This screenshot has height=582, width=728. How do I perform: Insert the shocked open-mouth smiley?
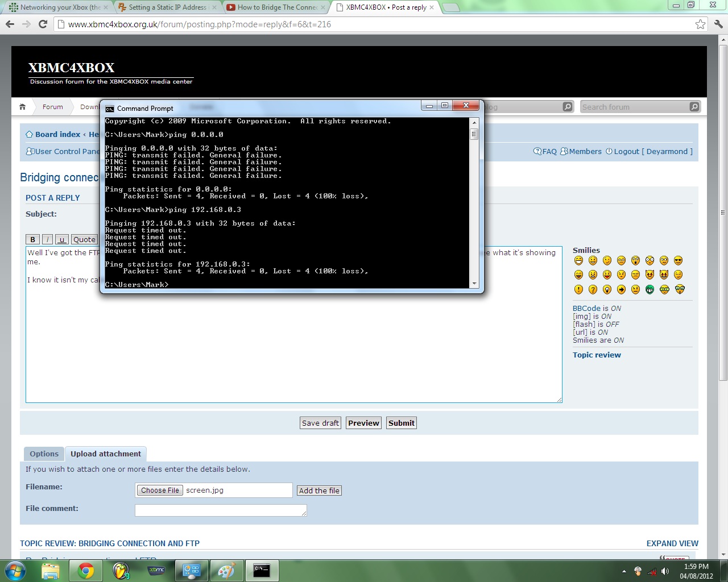[x=635, y=260]
